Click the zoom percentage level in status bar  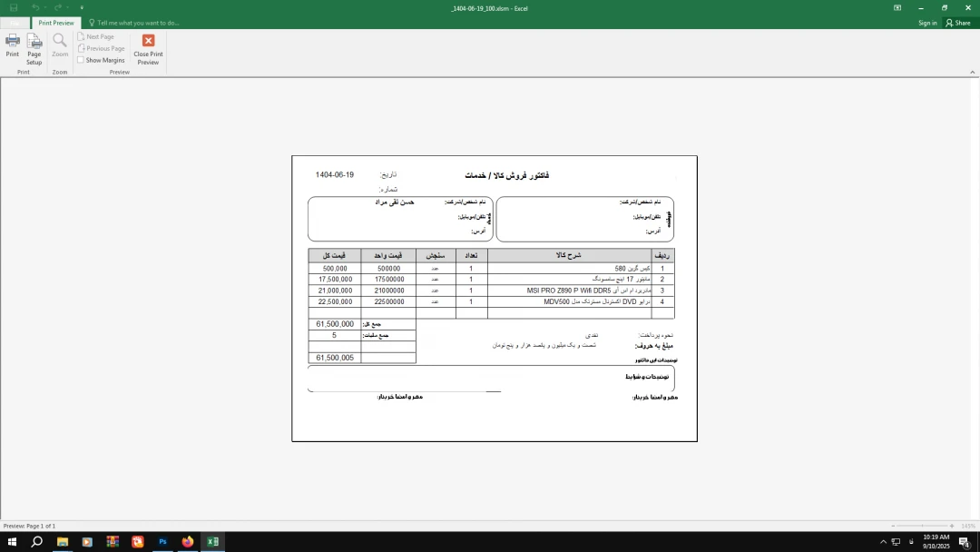(x=968, y=527)
